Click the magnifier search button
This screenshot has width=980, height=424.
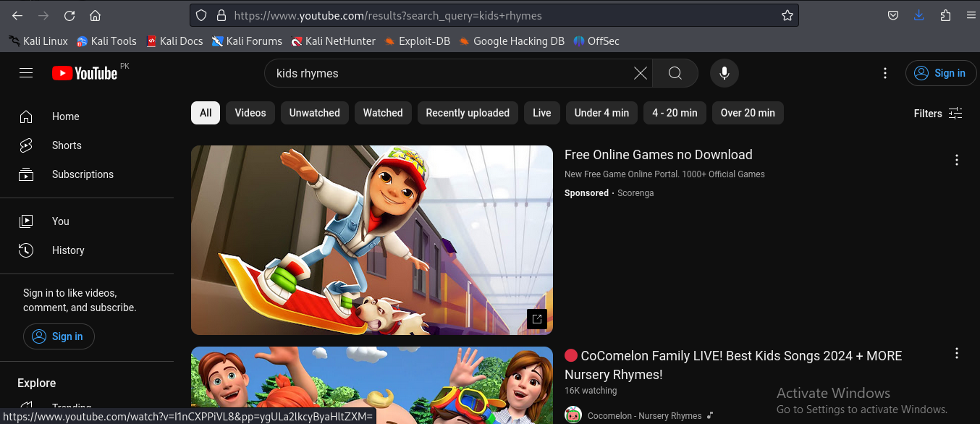tap(675, 73)
